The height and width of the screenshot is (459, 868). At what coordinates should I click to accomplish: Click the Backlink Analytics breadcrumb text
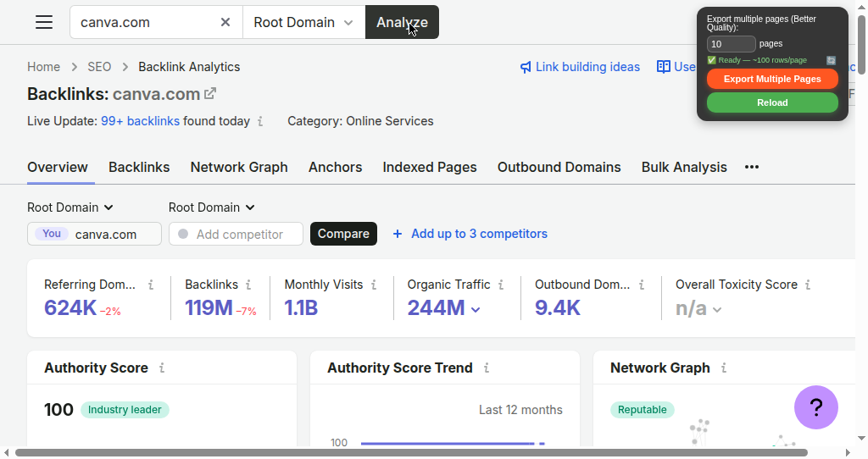point(189,67)
